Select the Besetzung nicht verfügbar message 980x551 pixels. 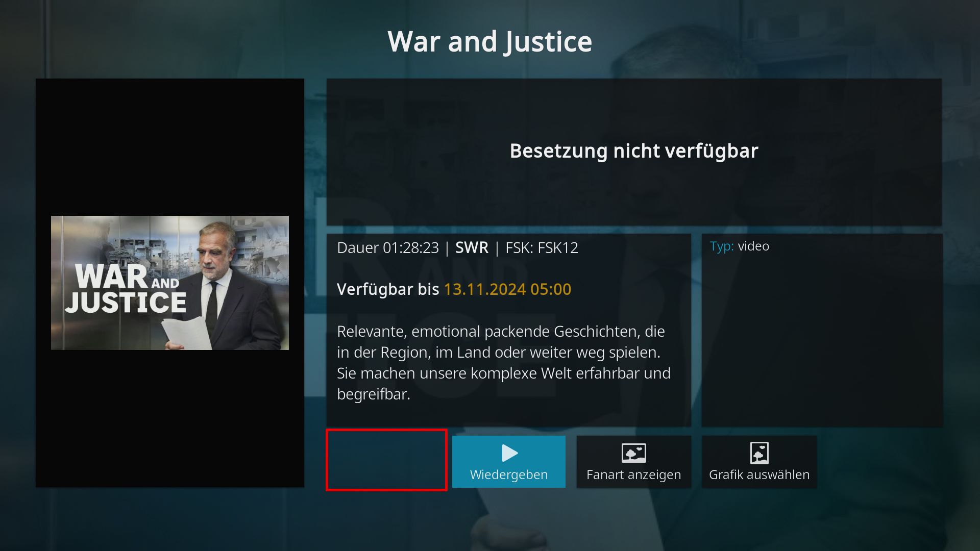click(x=634, y=151)
